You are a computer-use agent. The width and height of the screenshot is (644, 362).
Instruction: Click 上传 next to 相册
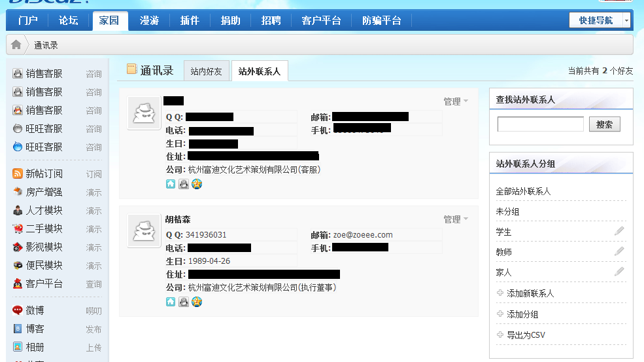[93, 348]
